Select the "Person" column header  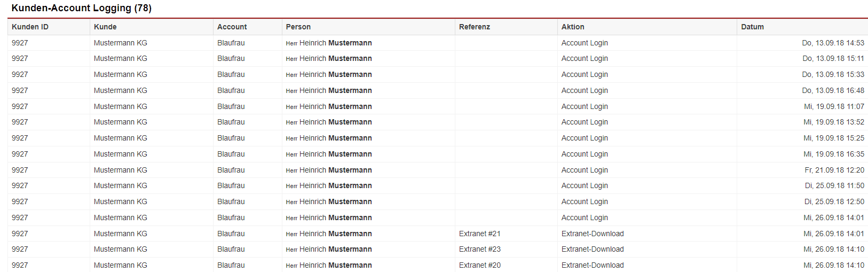[298, 27]
